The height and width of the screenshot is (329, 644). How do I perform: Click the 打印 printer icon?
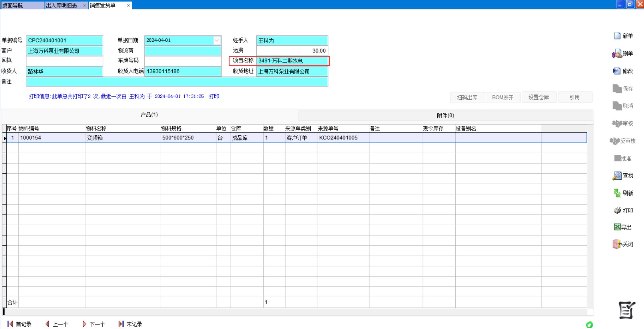(x=617, y=210)
